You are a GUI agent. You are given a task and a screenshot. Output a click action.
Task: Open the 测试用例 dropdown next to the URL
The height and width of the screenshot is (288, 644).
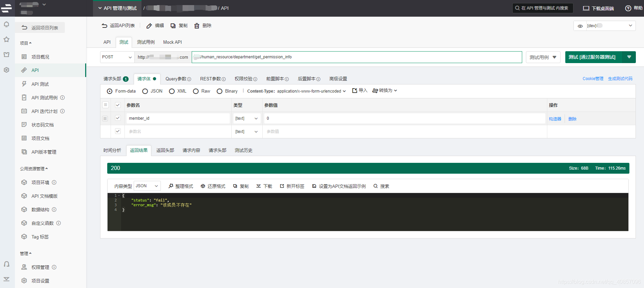(x=543, y=57)
